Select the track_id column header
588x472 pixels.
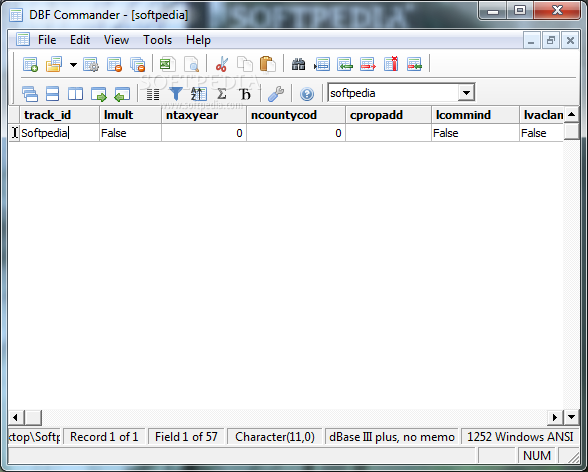click(60, 115)
